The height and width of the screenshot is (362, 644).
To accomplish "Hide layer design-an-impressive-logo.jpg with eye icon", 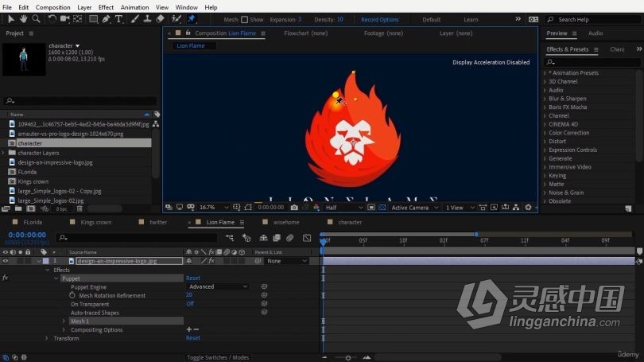I will click(6, 261).
